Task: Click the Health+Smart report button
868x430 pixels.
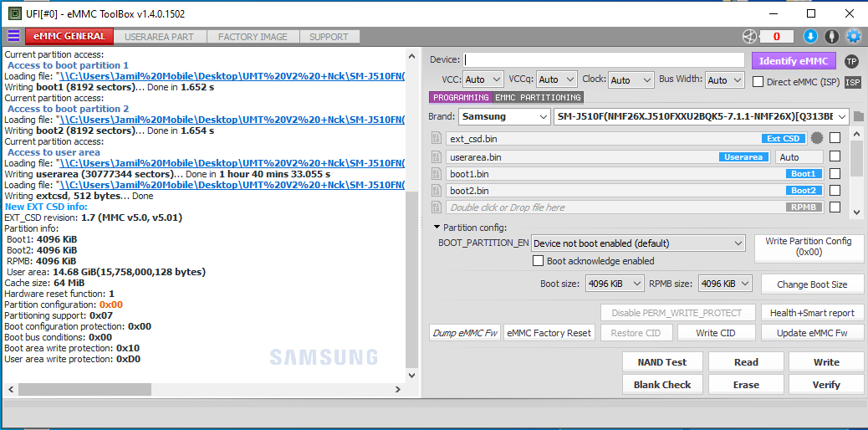Action: 811,313
